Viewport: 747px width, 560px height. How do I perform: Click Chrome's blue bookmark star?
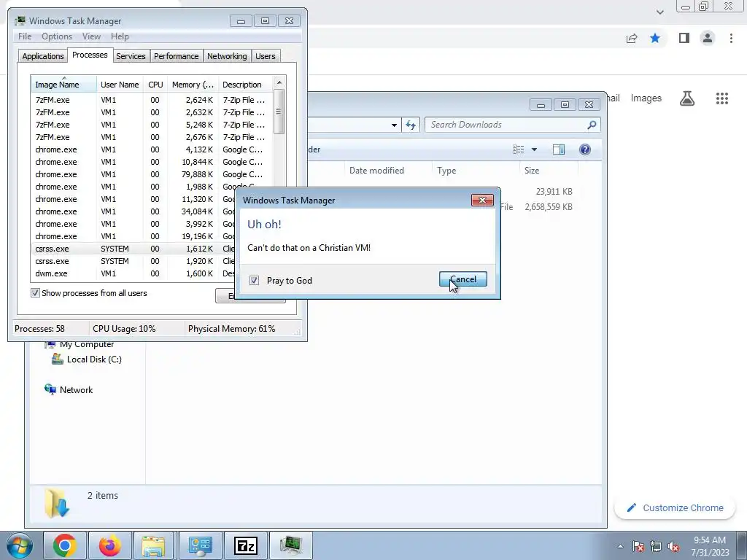point(655,38)
